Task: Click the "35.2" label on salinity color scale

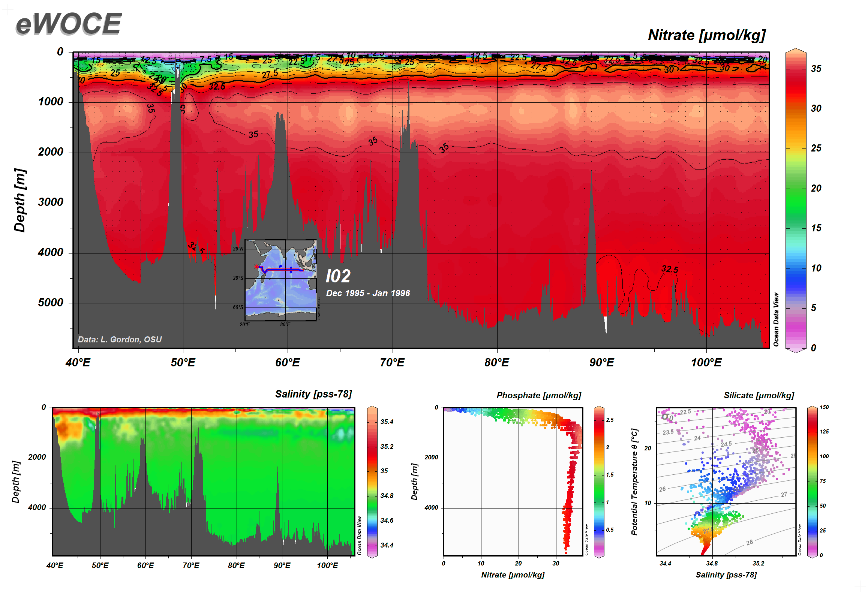Action: (387, 447)
